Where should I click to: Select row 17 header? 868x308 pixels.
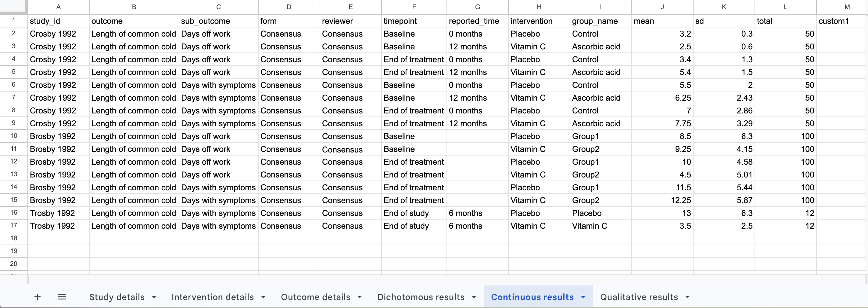[13, 226]
